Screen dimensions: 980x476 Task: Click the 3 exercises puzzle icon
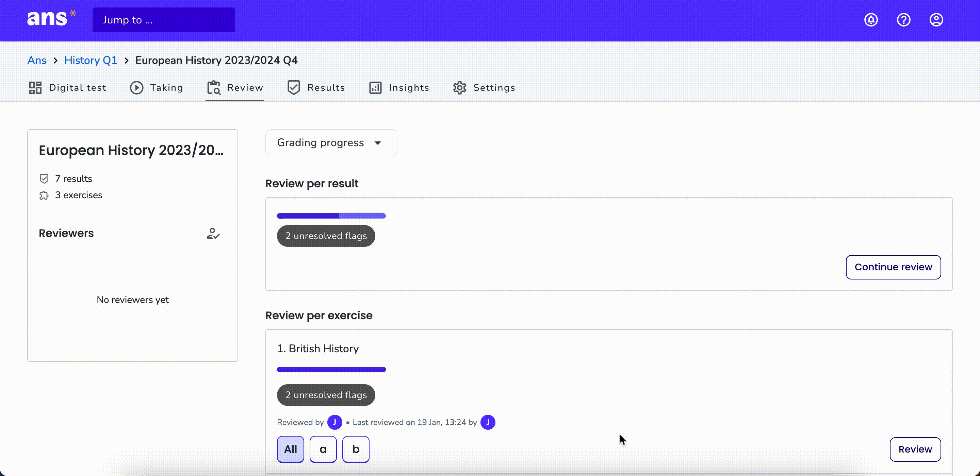(44, 195)
